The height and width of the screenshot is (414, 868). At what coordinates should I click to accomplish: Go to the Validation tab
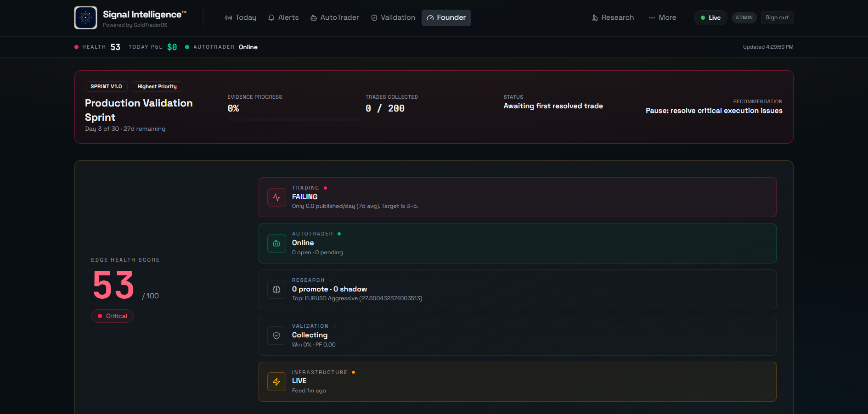(x=393, y=17)
